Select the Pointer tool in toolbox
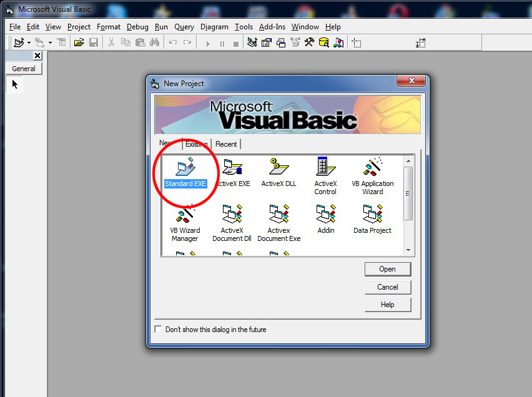Viewport: 532px width, 397px height. pos(14,84)
